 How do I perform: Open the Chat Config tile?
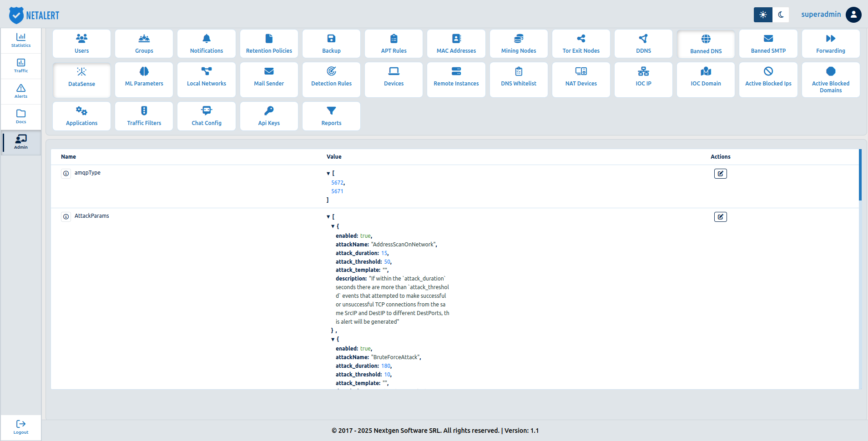(207, 116)
